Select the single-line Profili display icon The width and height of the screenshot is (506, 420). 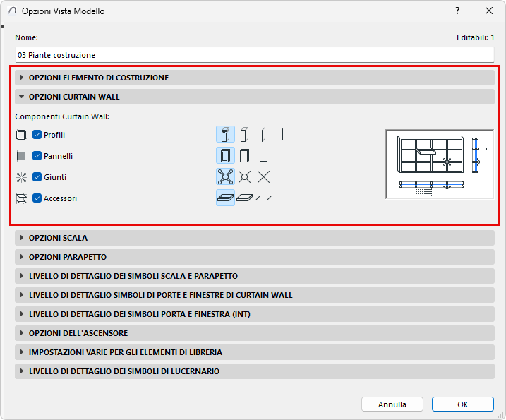[282, 135]
